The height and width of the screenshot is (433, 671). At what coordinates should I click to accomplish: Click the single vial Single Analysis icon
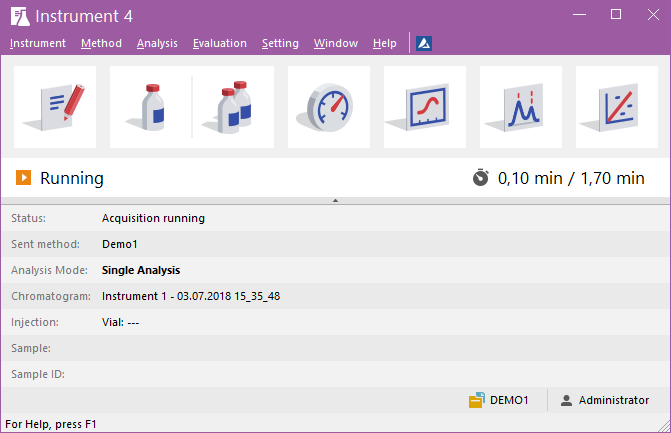point(149,107)
